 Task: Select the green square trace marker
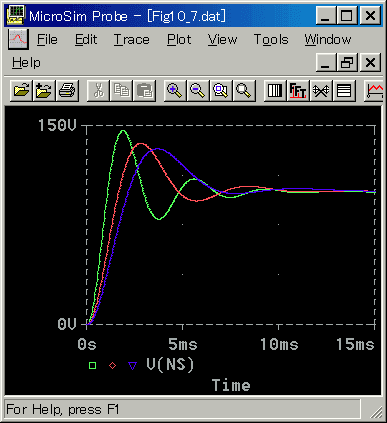pos(93,366)
